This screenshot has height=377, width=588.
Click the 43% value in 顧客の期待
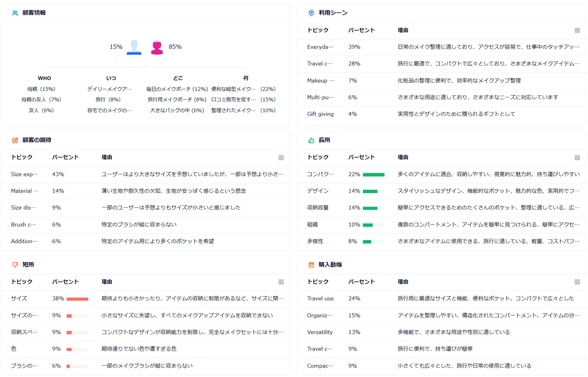(x=58, y=175)
